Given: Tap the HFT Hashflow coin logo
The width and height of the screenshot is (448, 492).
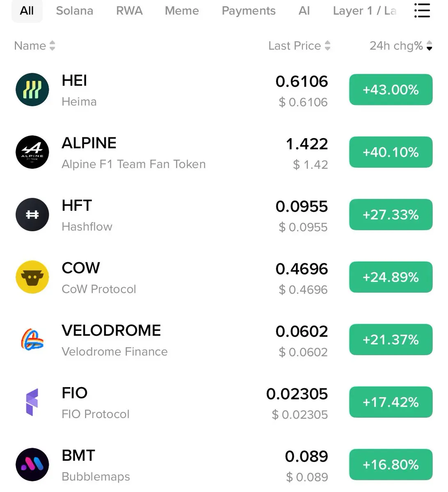Looking at the screenshot, I should pos(32,214).
